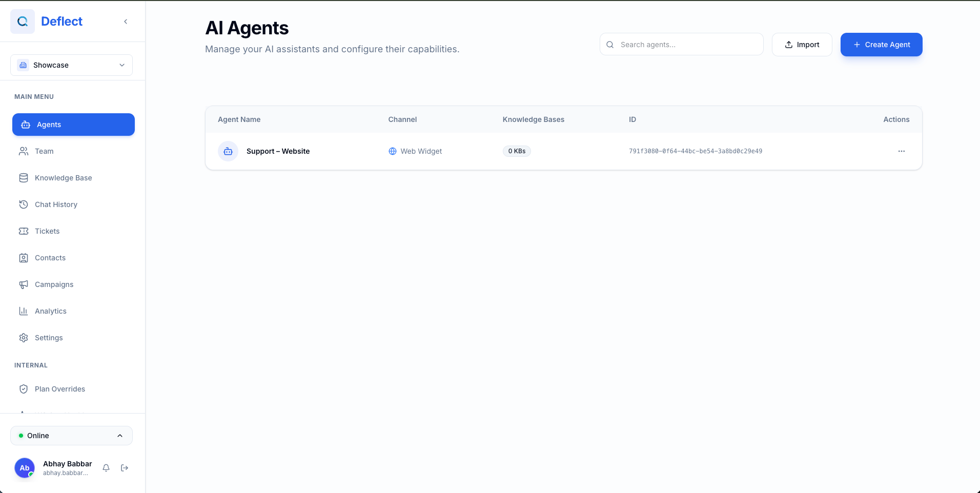Open Chat History
980x493 pixels.
pos(73,204)
